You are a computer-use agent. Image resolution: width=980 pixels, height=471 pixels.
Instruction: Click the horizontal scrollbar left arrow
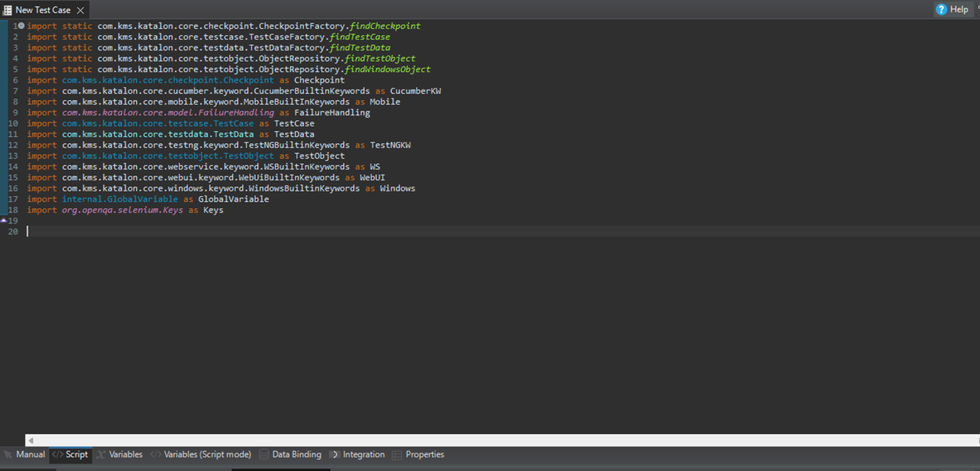pos(31,440)
